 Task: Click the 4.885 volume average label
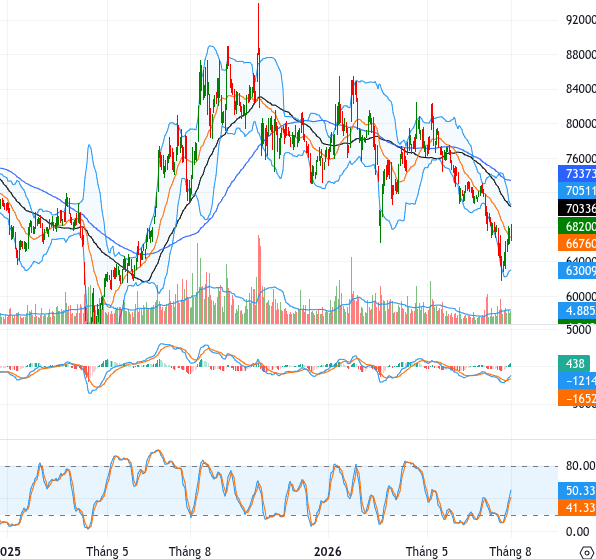coord(577,310)
